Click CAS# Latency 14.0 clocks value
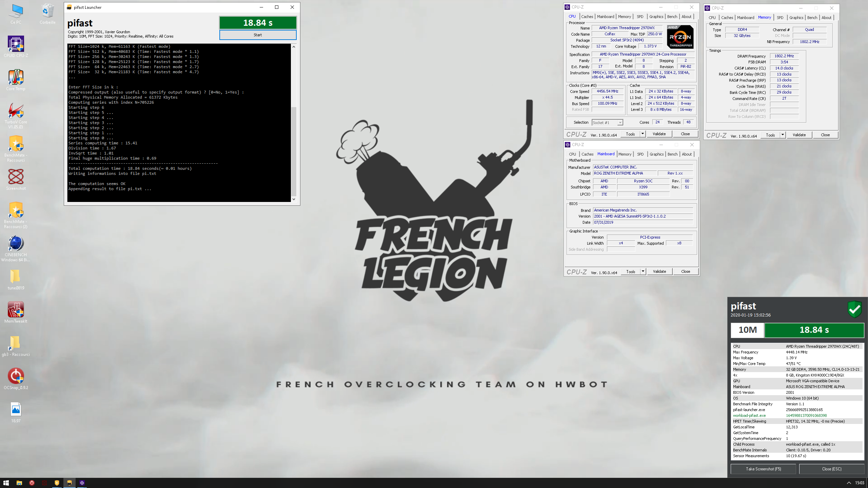 [784, 68]
